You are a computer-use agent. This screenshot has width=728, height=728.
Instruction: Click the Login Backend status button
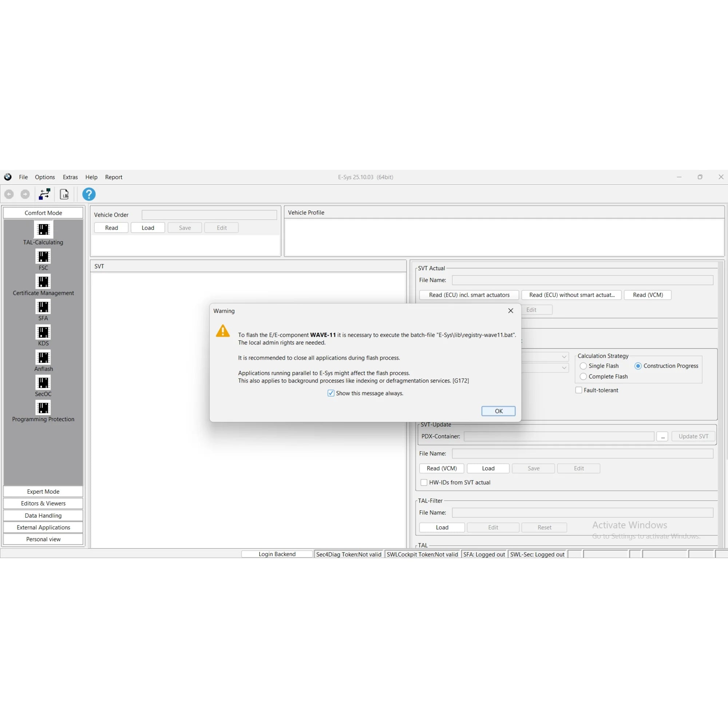pyautogui.click(x=277, y=554)
